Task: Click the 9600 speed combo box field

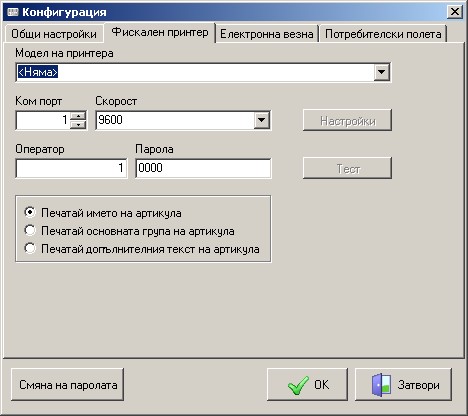Action: [183, 120]
